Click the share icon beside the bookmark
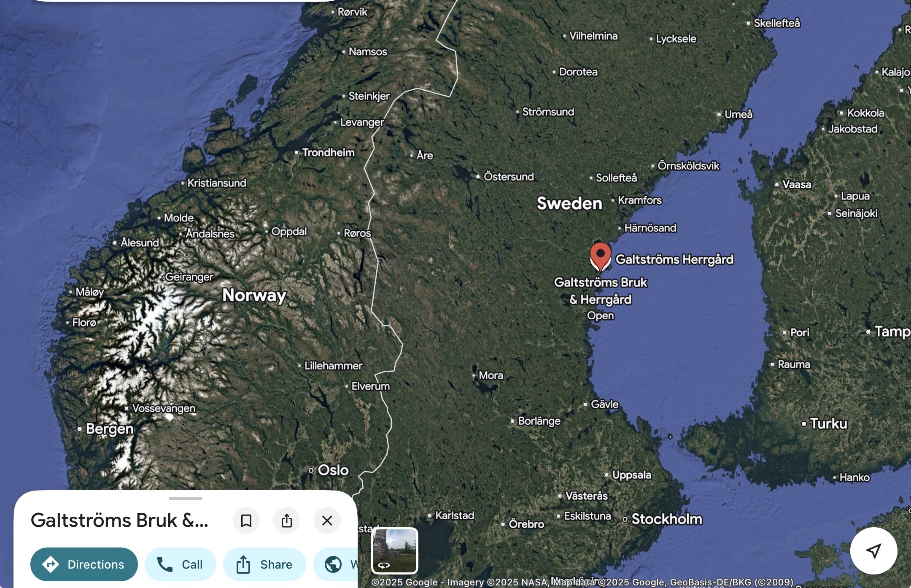Screen dimensions: 911x588 [x=287, y=521]
